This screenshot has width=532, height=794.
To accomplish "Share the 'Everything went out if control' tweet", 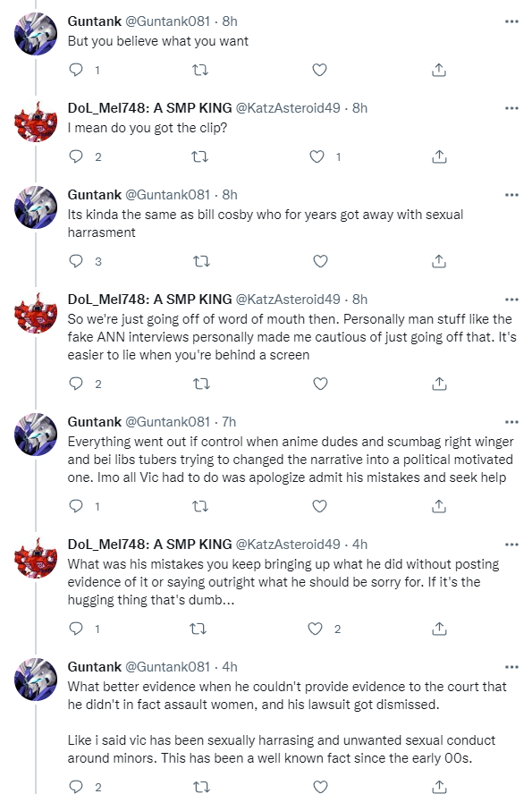I will pos(439,506).
